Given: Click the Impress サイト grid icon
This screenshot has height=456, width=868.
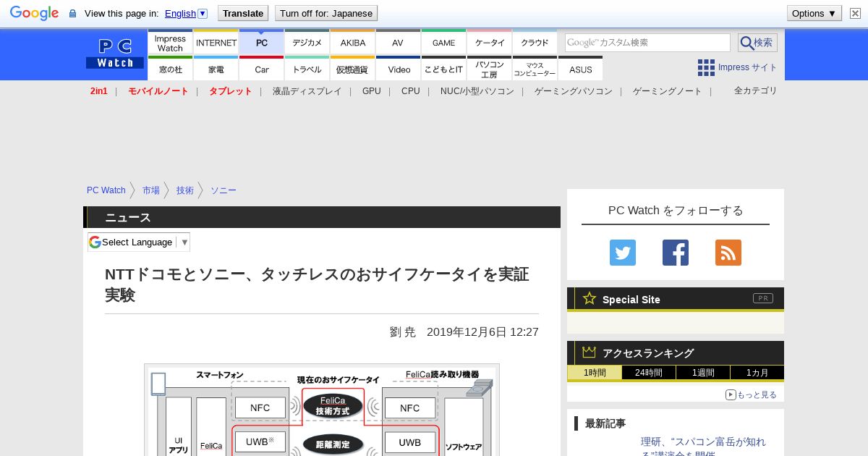Looking at the screenshot, I should [x=706, y=67].
